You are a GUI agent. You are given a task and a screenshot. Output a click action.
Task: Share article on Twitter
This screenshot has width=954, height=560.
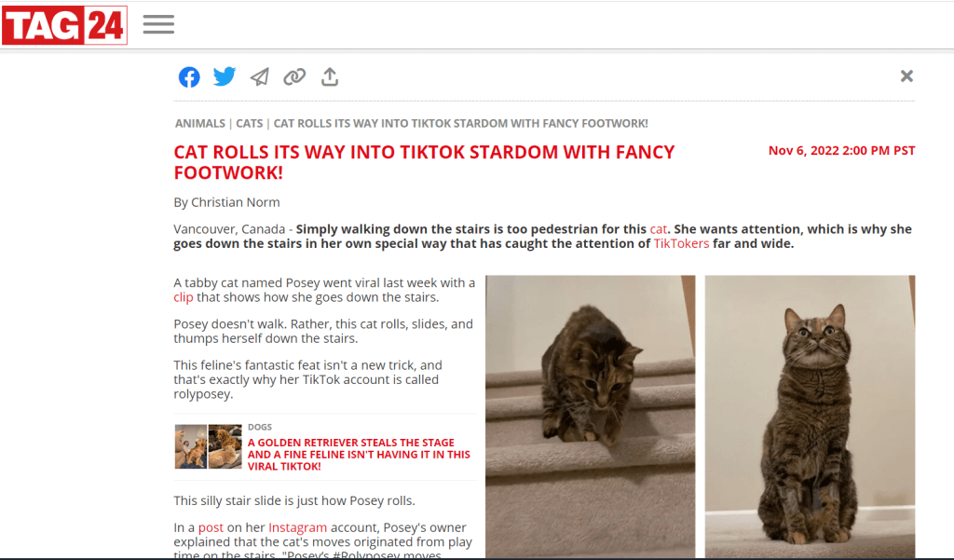point(225,76)
